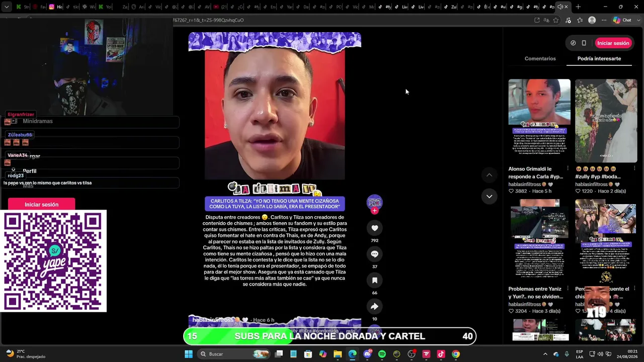Screen dimensions: 644x362
Task: Open the Problemas entre Yaniz video thumbnail
Action: click(x=539, y=241)
